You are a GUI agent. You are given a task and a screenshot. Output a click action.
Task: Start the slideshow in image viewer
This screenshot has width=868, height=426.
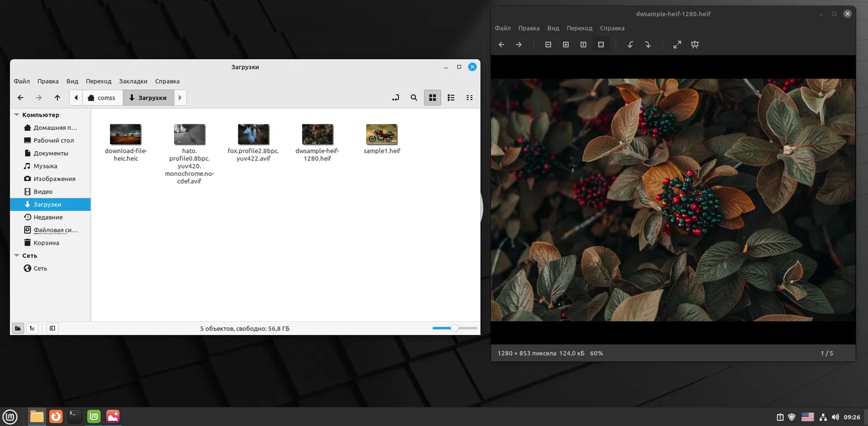click(x=695, y=45)
